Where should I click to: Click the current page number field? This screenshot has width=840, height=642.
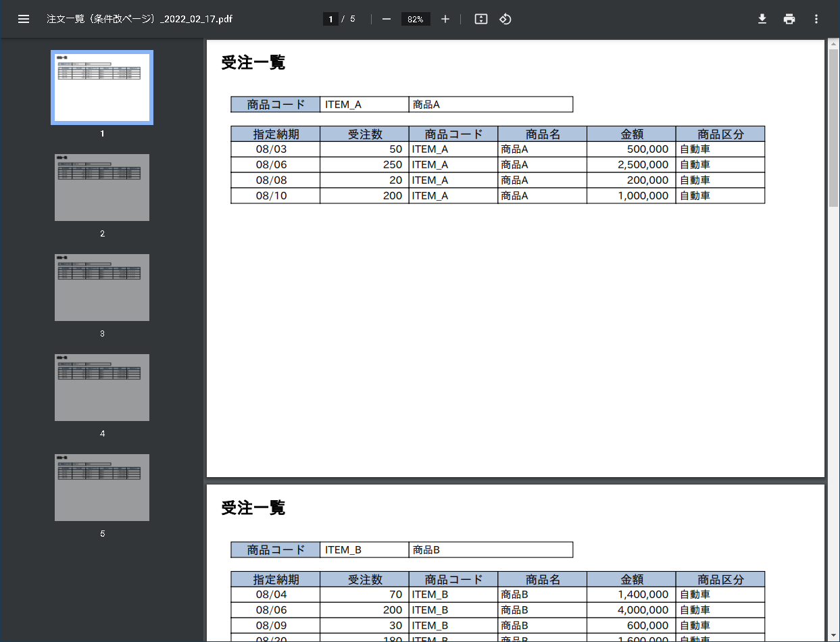330,19
